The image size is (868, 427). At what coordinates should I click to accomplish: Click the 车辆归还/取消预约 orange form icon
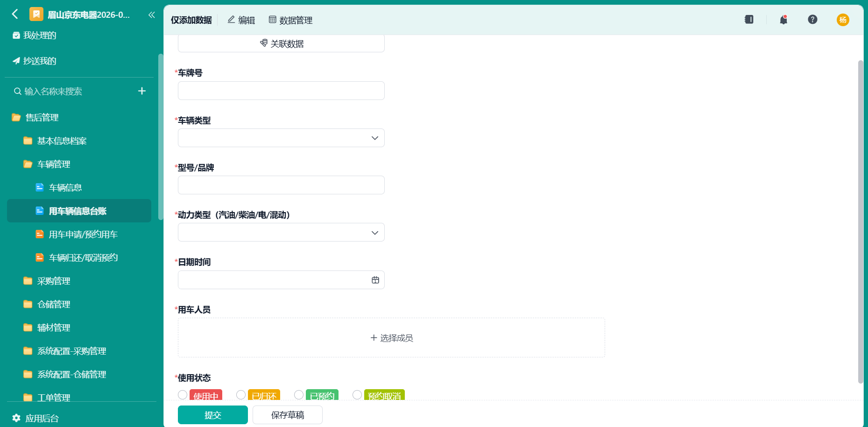click(x=40, y=257)
